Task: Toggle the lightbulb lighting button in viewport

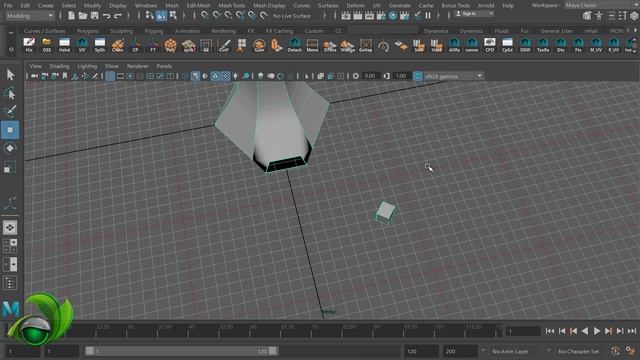Action: 236,76
